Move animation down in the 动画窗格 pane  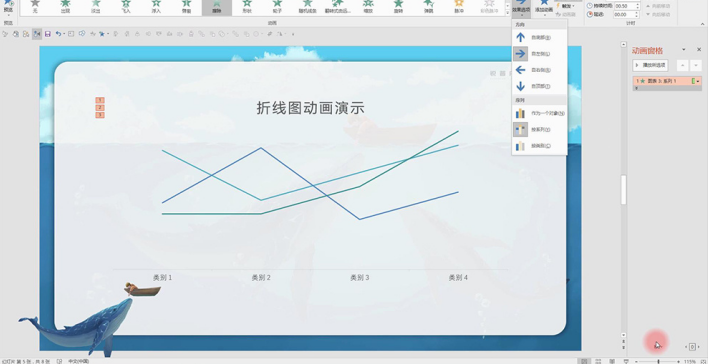696,66
